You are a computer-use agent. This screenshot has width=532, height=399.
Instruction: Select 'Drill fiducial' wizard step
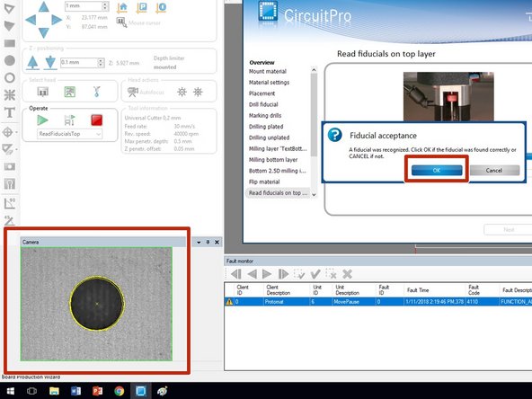pos(263,104)
